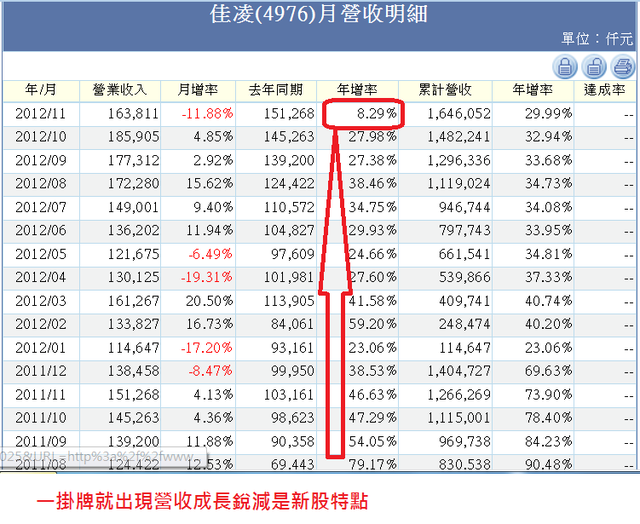Click the red -6.49% monthly change
This screenshot has width=640, height=524.
(x=211, y=254)
